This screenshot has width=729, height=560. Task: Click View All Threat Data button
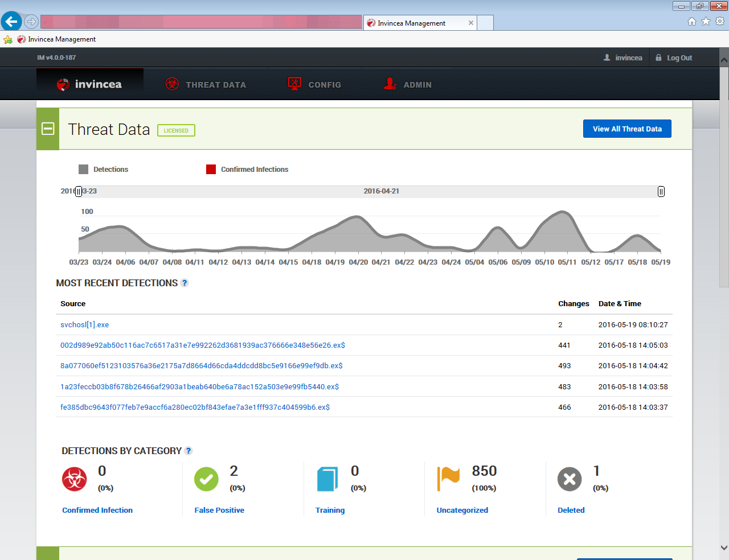pyautogui.click(x=627, y=129)
